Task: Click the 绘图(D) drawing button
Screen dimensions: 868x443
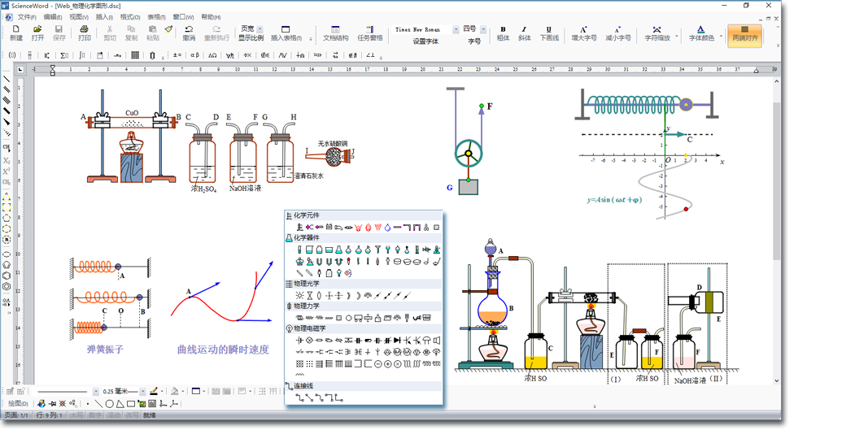Action: point(18,404)
